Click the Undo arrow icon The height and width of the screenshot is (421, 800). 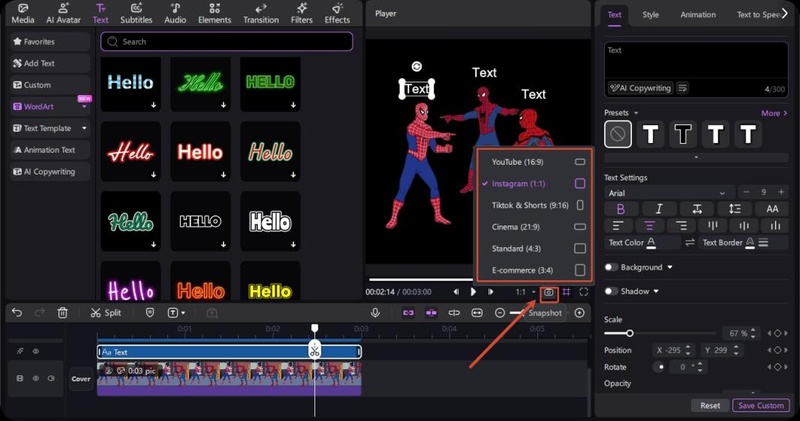point(17,312)
